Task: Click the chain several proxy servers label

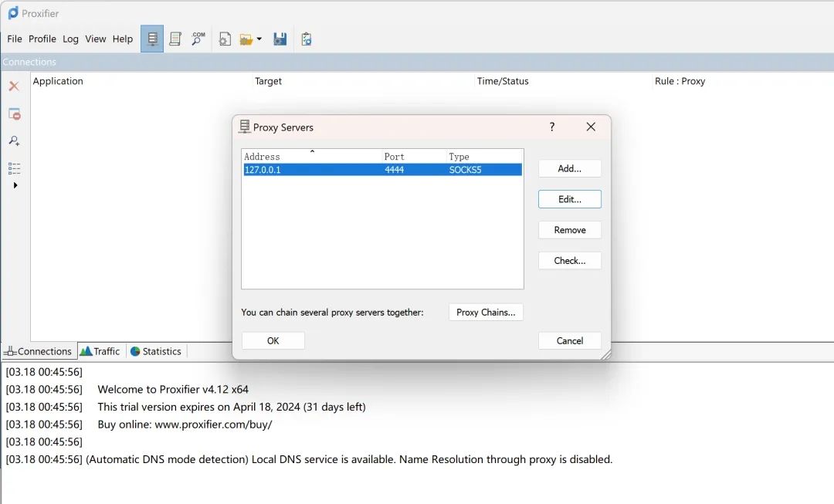Action: [x=332, y=312]
